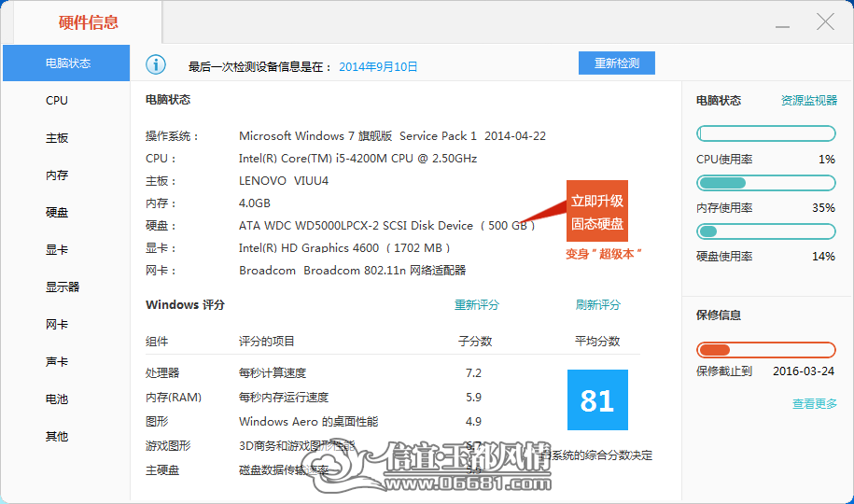Open the 电池 sidebar section
854x504 pixels.
(x=57, y=399)
